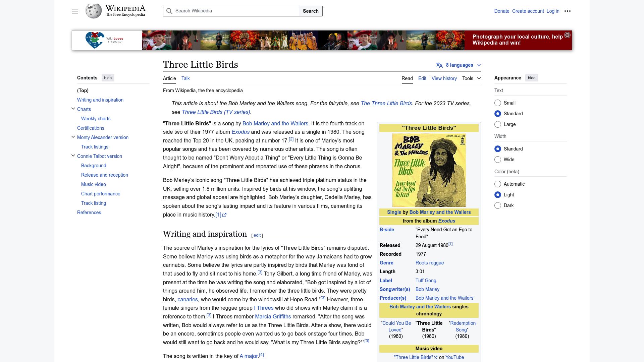Open the YouTube link in infobox

pyautogui.click(x=454, y=357)
